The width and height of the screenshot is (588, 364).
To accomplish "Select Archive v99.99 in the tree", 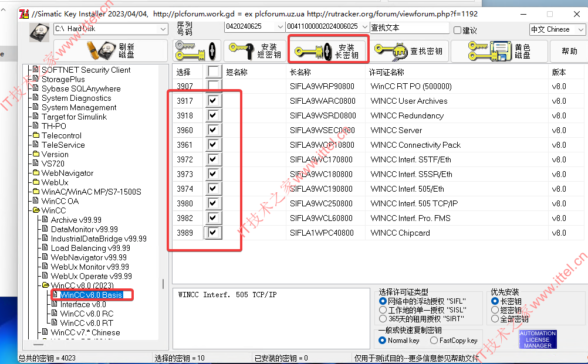I will (x=76, y=220).
